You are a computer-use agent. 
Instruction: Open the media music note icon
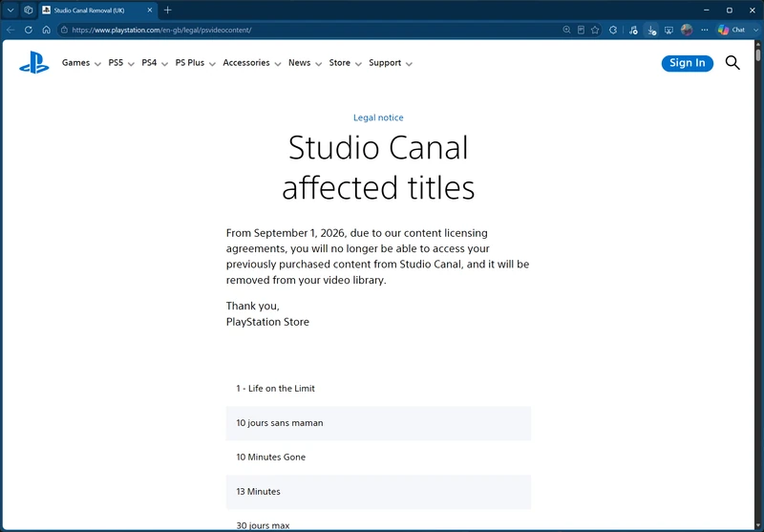pyautogui.click(x=633, y=30)
